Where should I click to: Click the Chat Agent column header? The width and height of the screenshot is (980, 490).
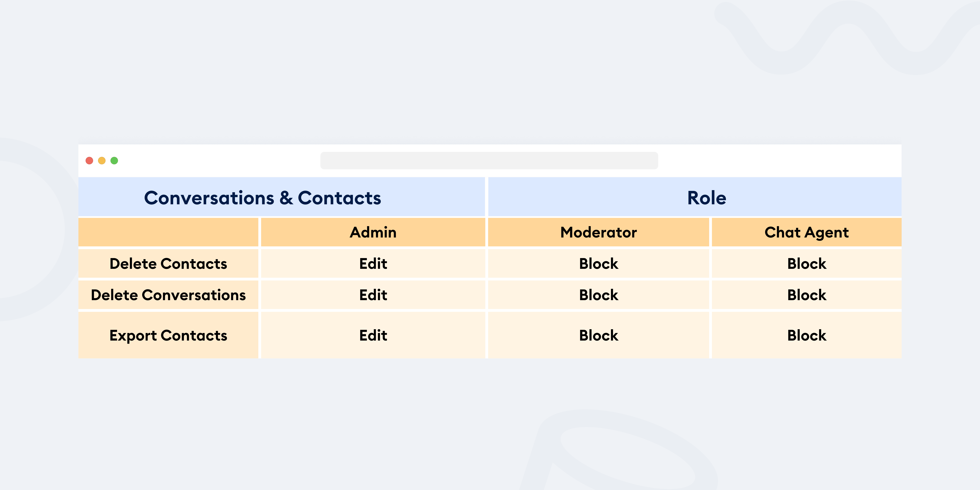[x=806, y=232]
